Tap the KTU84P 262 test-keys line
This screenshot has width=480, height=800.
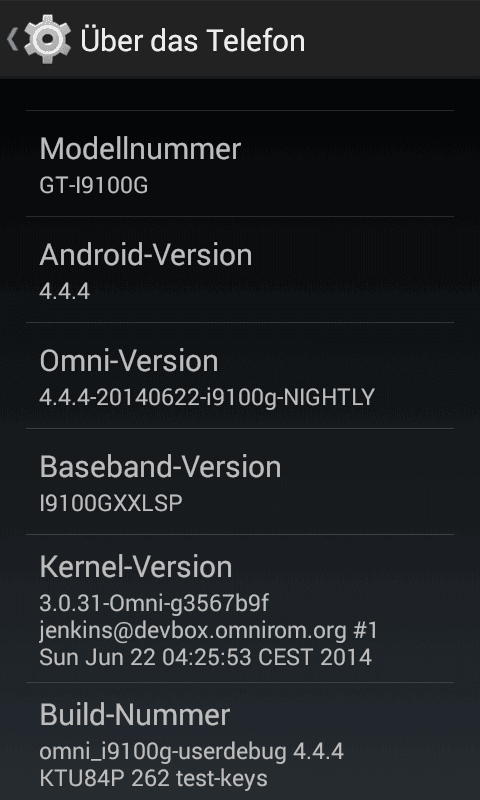(x=154, y=779)
